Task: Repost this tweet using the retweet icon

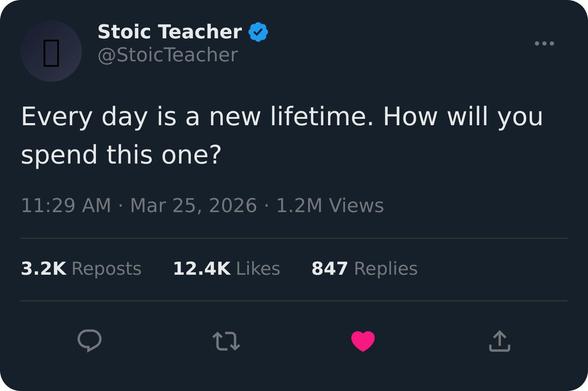Action: pos(226,341)
